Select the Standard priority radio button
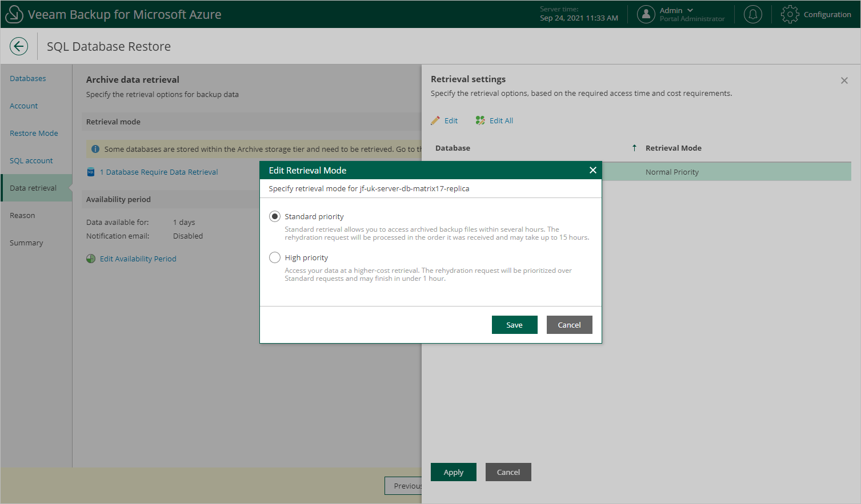 coord(275,216)
